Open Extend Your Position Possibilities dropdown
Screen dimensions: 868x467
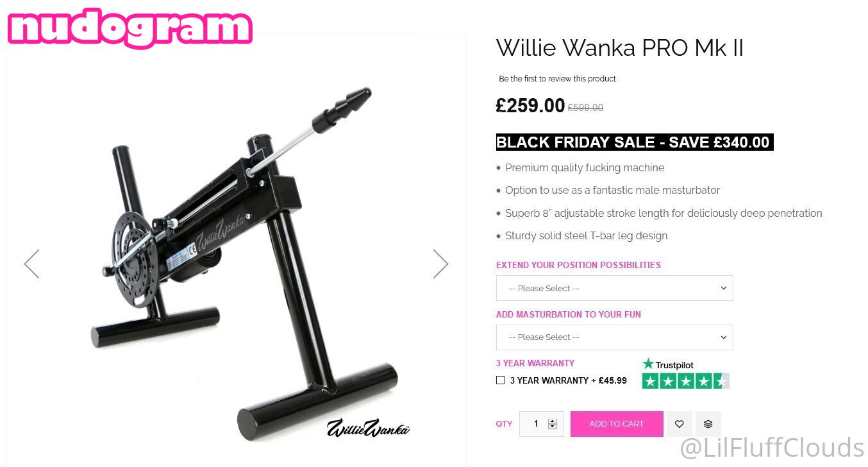coord(614,288)
